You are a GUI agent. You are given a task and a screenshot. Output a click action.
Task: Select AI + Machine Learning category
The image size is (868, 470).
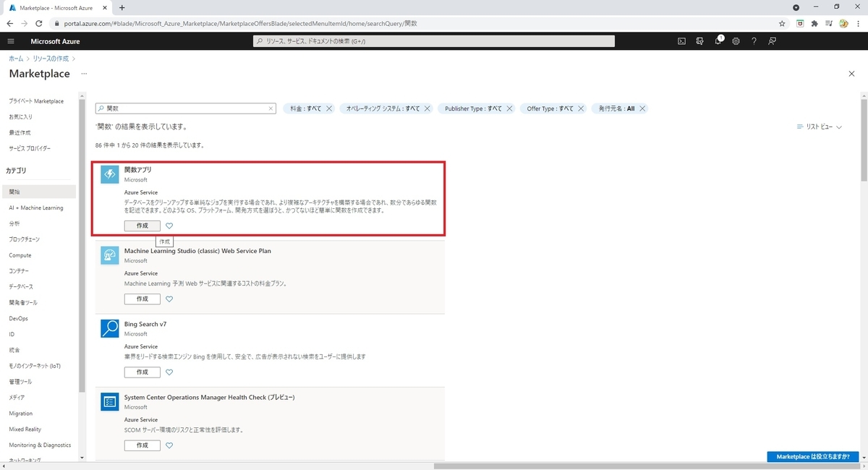coord(36,208)
